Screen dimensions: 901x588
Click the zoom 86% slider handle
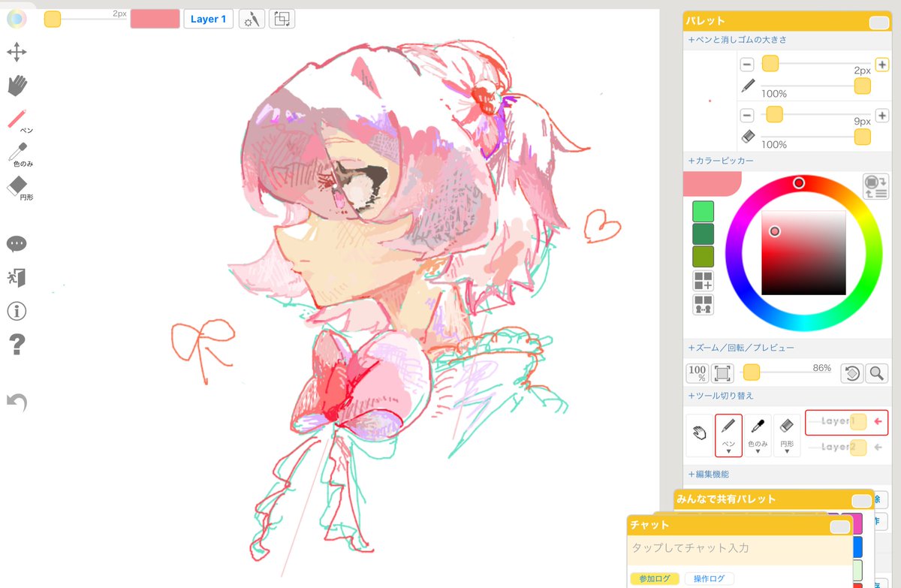click(752, 372)
